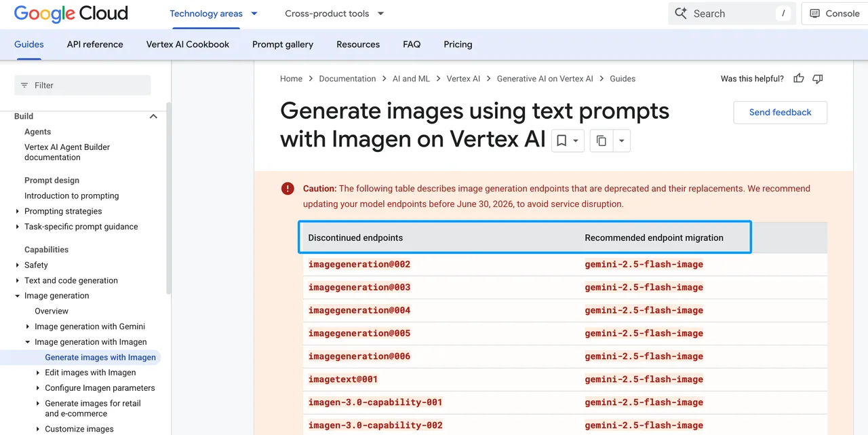
Task: Click the AI and ML breadcrumb link
Action: coord(411,79)
